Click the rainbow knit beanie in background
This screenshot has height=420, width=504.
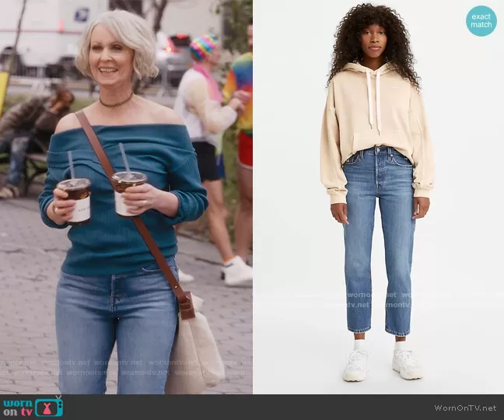[x=205, y=47]
